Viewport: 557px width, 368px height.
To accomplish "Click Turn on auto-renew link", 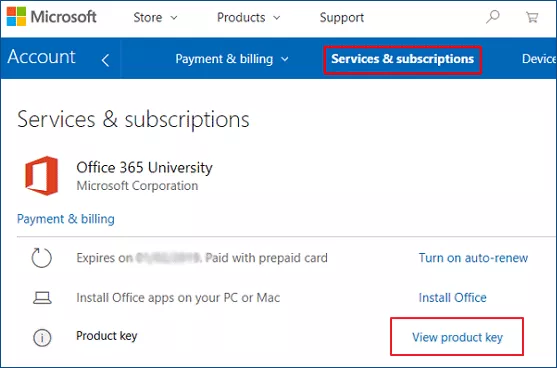I will [x=473, y=258].
